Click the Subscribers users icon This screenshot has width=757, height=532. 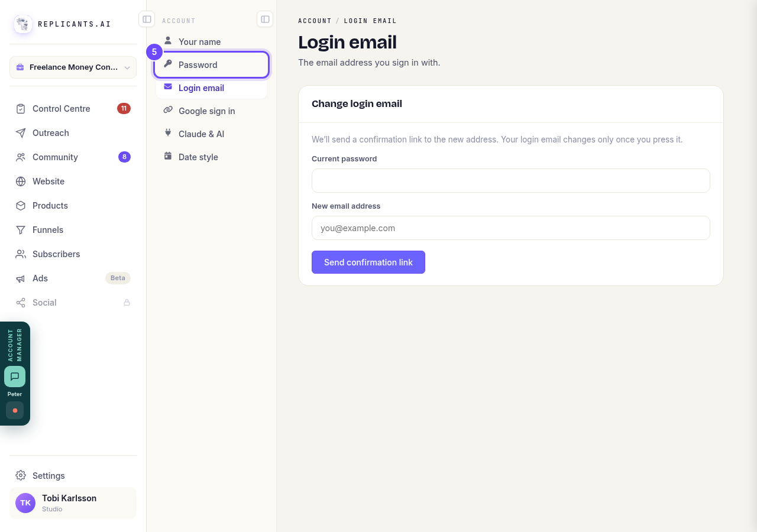(x=21, y=254)
